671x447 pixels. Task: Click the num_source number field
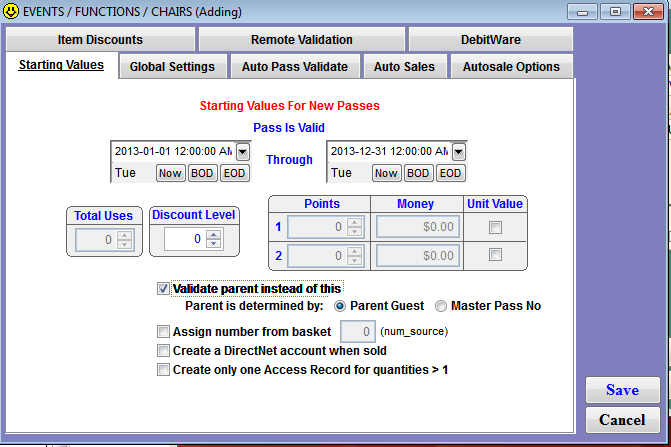[x=358, y=332]
